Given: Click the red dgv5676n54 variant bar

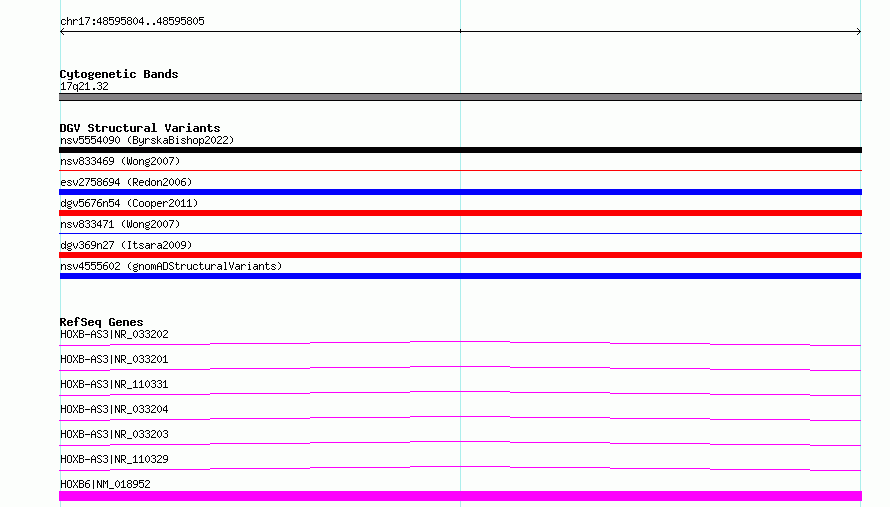Looking at the screenshot, I should 460,213.
